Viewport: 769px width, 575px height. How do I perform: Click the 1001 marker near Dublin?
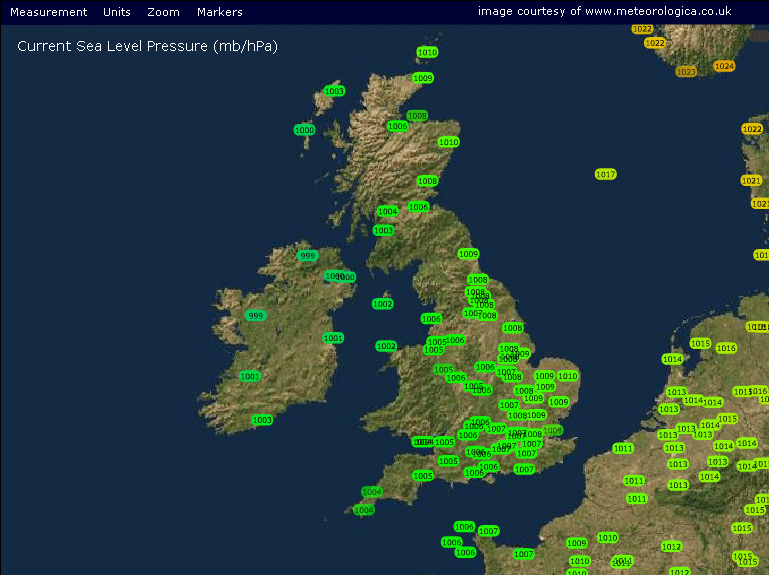pyautogui.click(x=333, y=338)
